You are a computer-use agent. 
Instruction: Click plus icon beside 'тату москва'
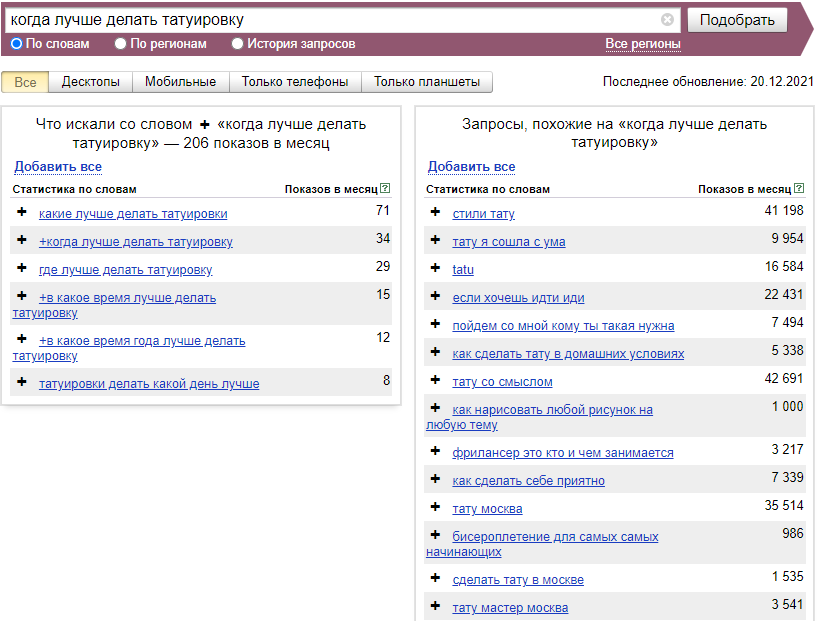coord(436,507)
